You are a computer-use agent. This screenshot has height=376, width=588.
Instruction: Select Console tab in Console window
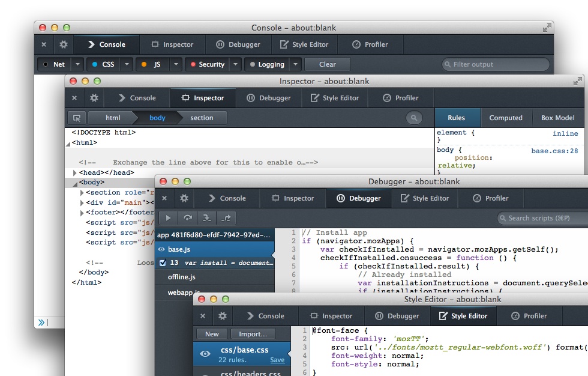coord(107,44)
